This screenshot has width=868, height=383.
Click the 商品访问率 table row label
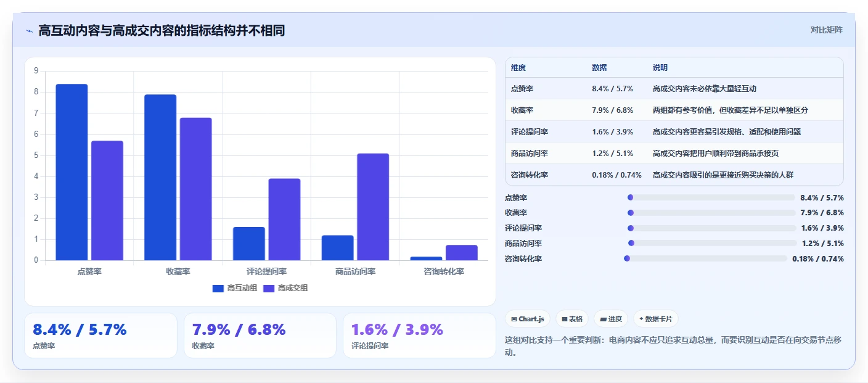(x=530, y=154)
